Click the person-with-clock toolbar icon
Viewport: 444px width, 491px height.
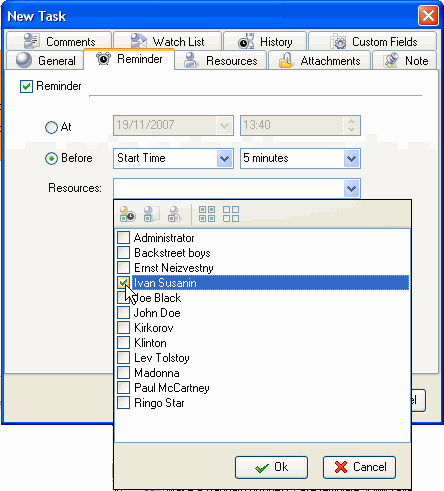[x=127, y=214]
